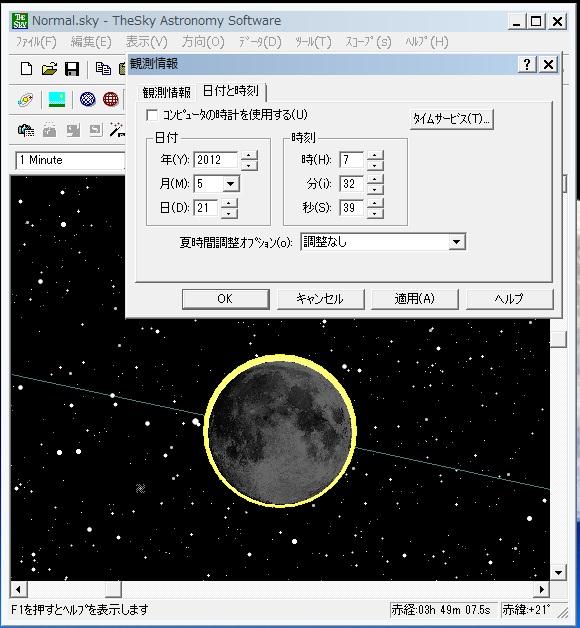Image resolution: width=580 pixels, height=628 pixels.
Task: Increase the seconds with its up spinner
Action: coord(375,203)
